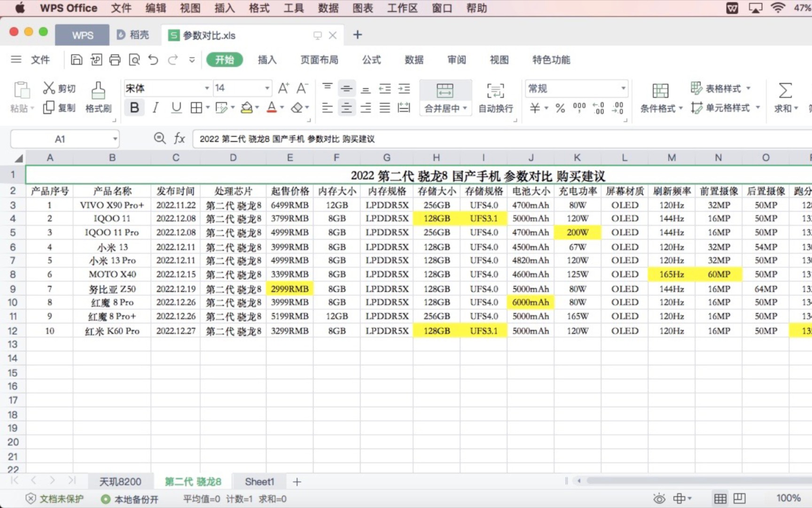812x508 pixels.
Task: Add a new sheet with plus button
Action: [x=297, y=482]
